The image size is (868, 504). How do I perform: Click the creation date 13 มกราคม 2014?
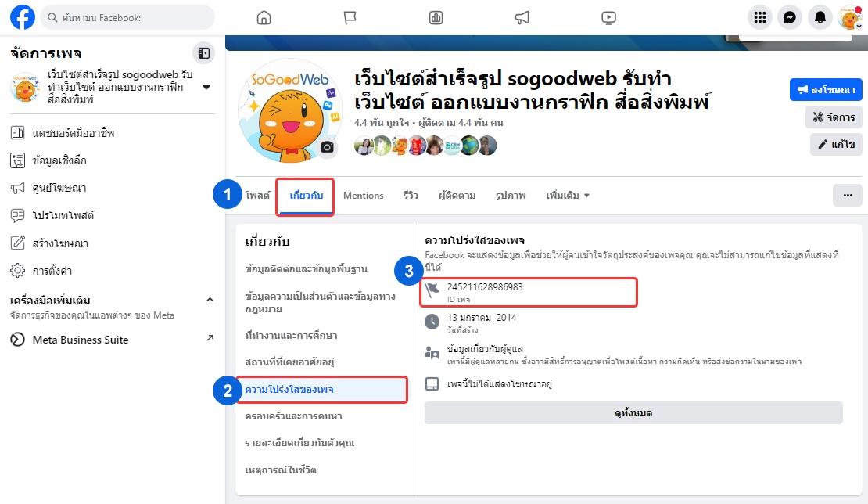(x=482, y=318)
